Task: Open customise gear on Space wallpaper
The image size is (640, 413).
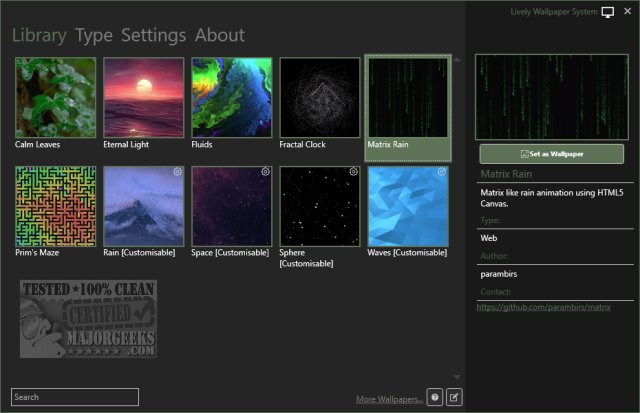Action: pyautogui.click(x=265, y=172)
